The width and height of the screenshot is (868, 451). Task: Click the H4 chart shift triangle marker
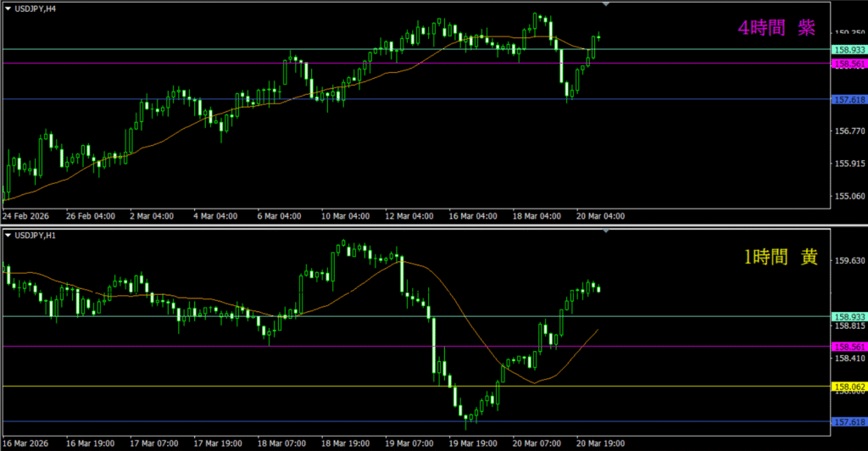[605, 5]
